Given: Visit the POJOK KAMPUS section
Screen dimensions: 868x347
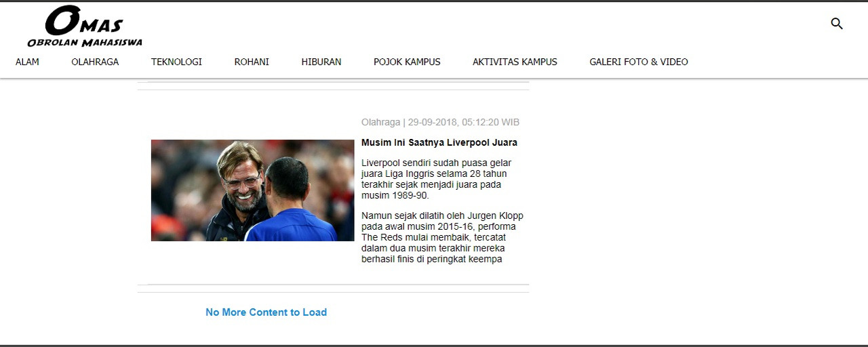Looking at the screenshot, I should click(x=407, y=62).
